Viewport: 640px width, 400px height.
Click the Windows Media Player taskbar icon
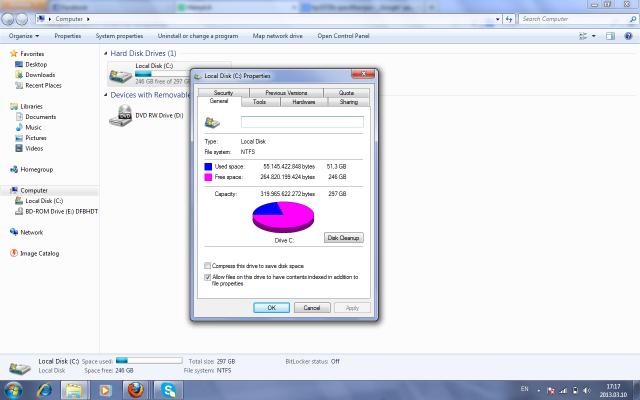pyautogui.click(x=105, y=389)
